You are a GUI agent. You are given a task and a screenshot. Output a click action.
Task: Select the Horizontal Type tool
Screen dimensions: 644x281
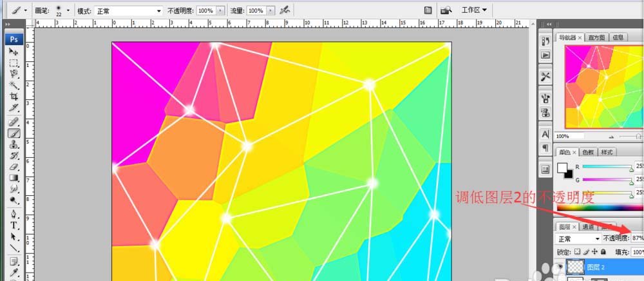13,226
